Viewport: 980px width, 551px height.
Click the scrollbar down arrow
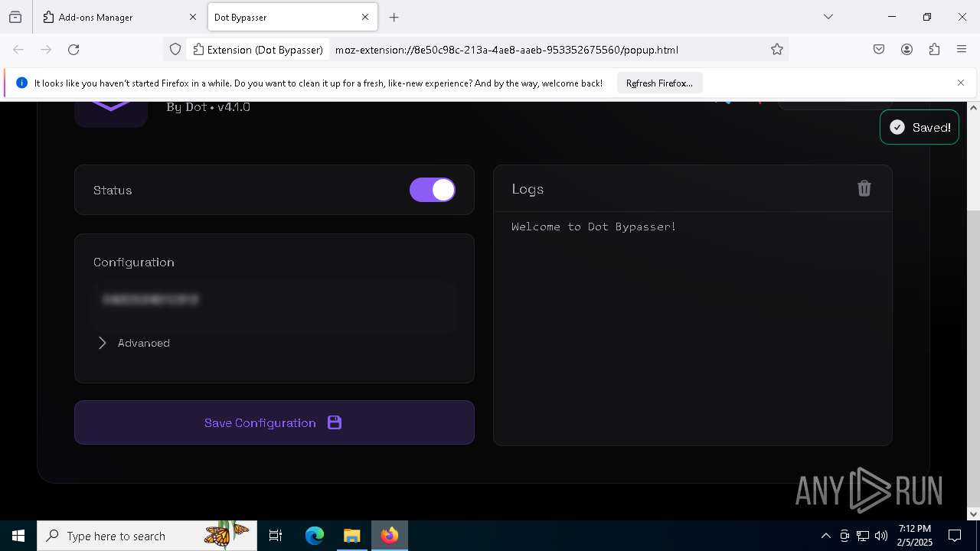[973, 514]
